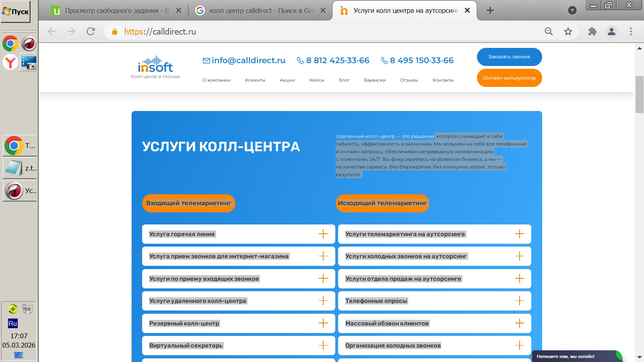Expand 'Виртуальный секретарь' plus icon
This screenshot has height=362, width=644.
(323, 346)
